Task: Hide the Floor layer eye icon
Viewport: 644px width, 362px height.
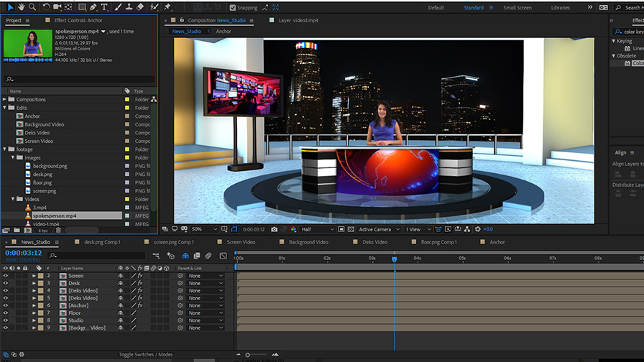Action: [x=5, y=312]
